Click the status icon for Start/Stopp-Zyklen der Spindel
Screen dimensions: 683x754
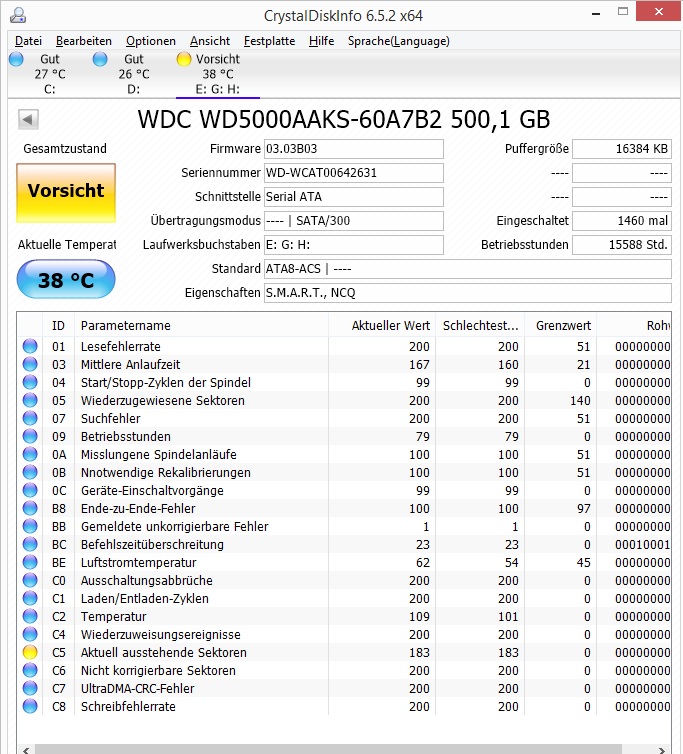tap(30, 382)
